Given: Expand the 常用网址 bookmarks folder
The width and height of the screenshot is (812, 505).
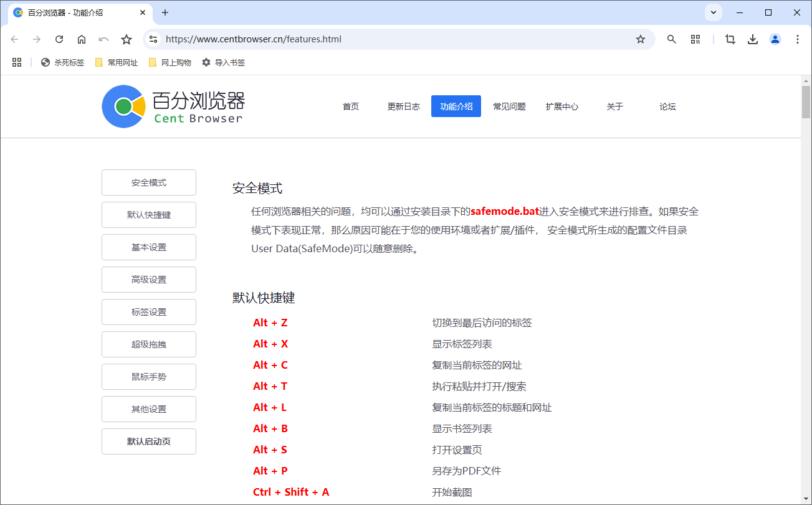Looking at the screenshot, I should coord(117,62).
